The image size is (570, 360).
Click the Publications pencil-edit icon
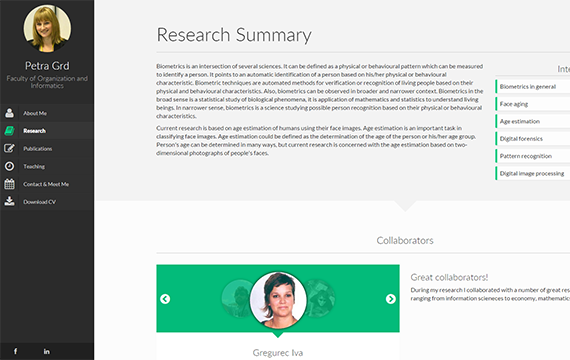[x=9, y=148]
